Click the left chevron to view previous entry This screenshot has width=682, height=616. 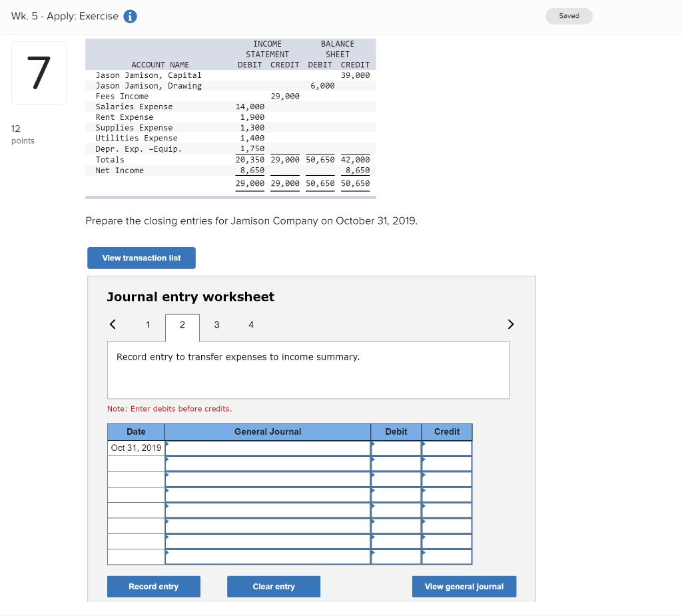(112, 324)
